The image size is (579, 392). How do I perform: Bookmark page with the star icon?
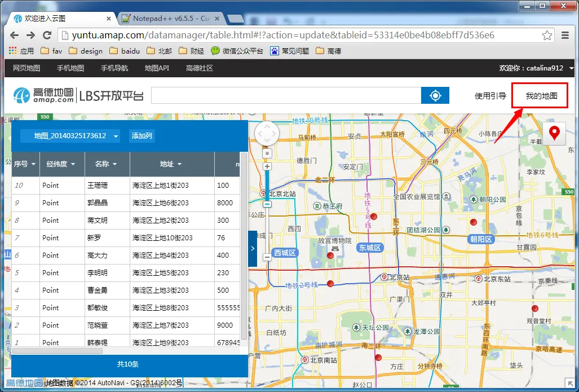click(x=547, y=36)
